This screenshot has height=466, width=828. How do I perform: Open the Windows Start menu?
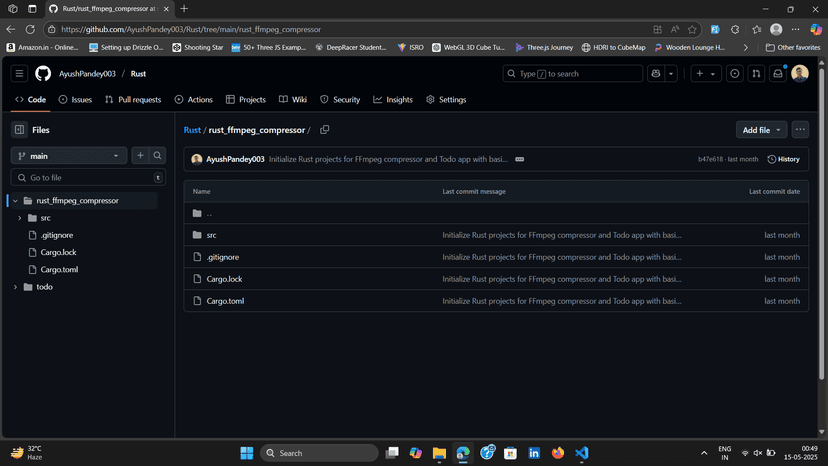[247, 453]
